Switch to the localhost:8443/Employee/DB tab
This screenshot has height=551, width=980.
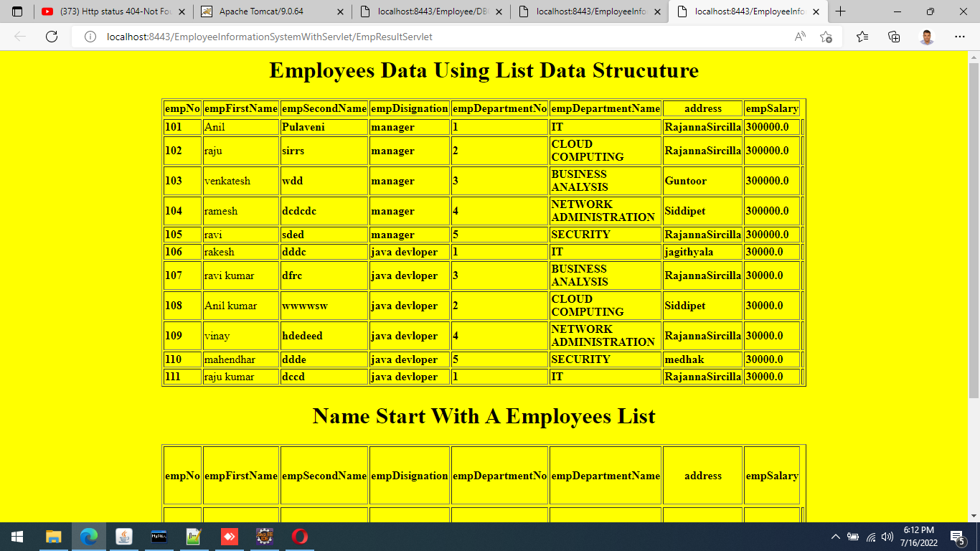point(430,11)
